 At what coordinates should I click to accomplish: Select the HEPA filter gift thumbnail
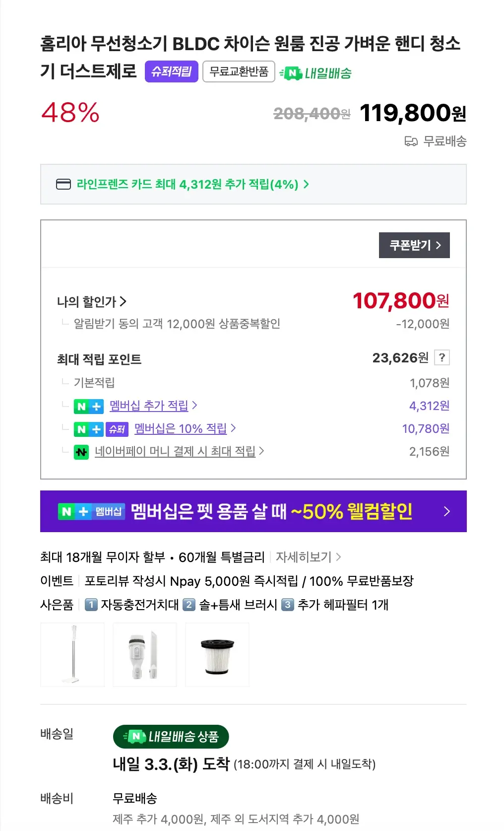(217, 654)
